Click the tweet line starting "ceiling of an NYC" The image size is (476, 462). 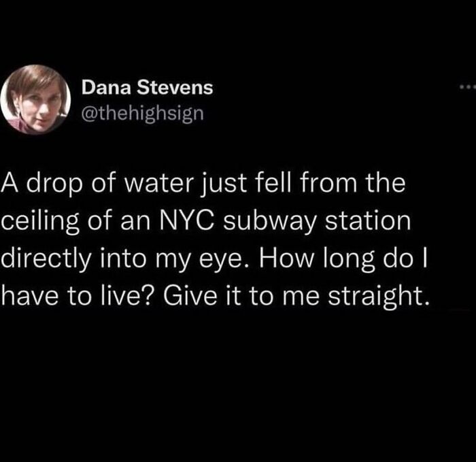pos(206,221)
